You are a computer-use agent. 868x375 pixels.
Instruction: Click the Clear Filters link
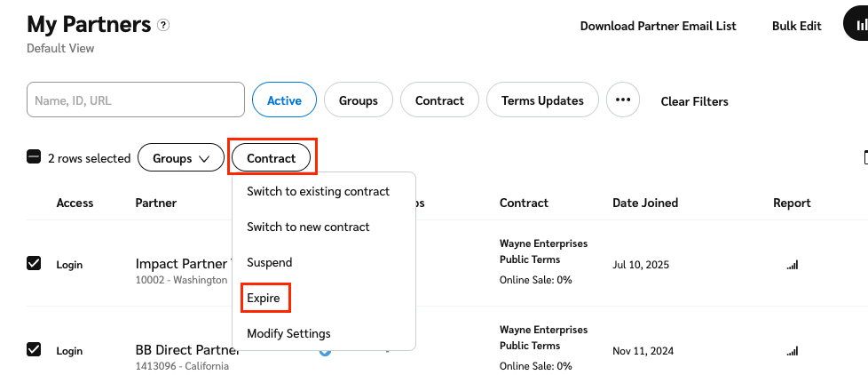pyautogui.click(x=694, y=101)
